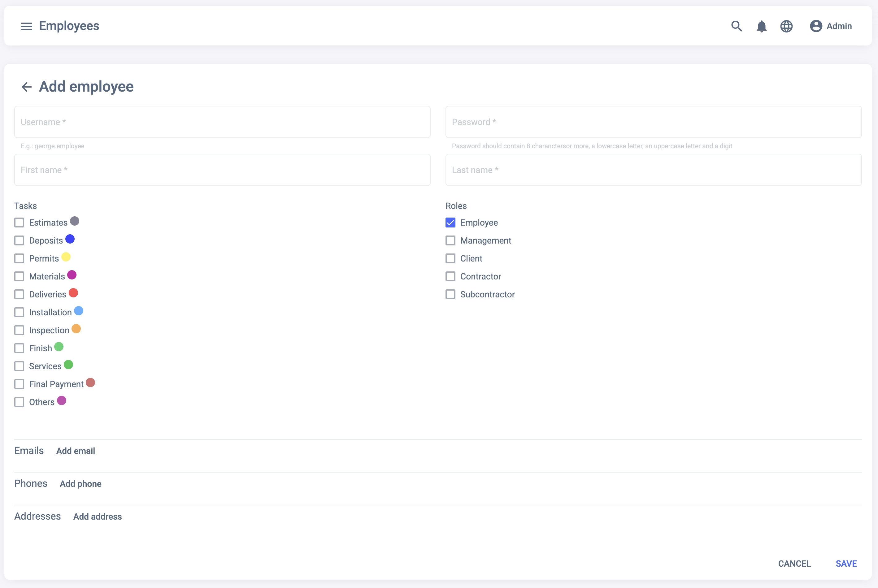Click the Add phone link
878x588 pixels.
(x=80, y=484)
